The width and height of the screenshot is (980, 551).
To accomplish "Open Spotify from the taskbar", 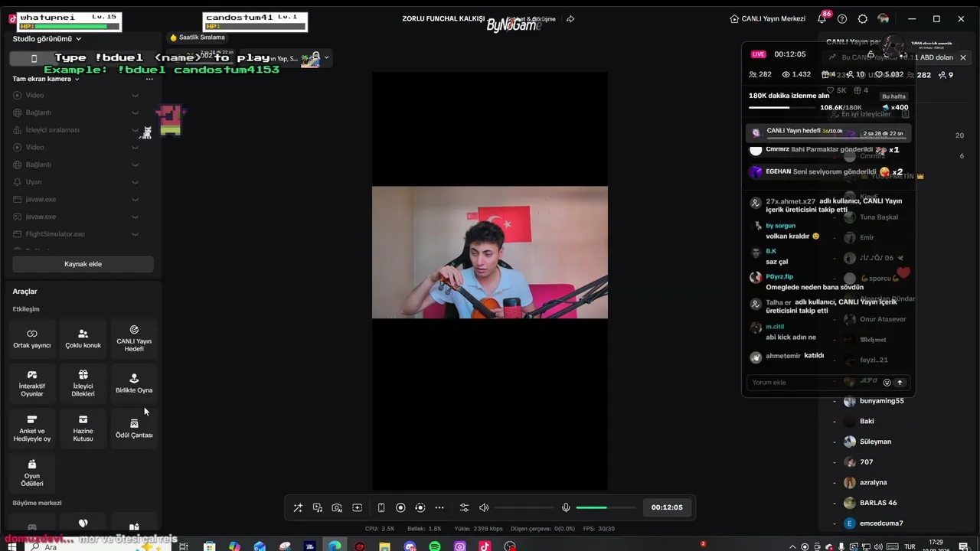I will pyautogui.click(x=435, y=546).
